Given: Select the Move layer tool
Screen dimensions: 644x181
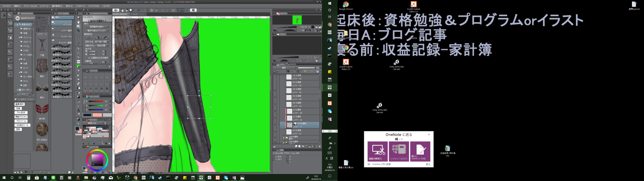Looking at the screenshot, I should [78, 31].
